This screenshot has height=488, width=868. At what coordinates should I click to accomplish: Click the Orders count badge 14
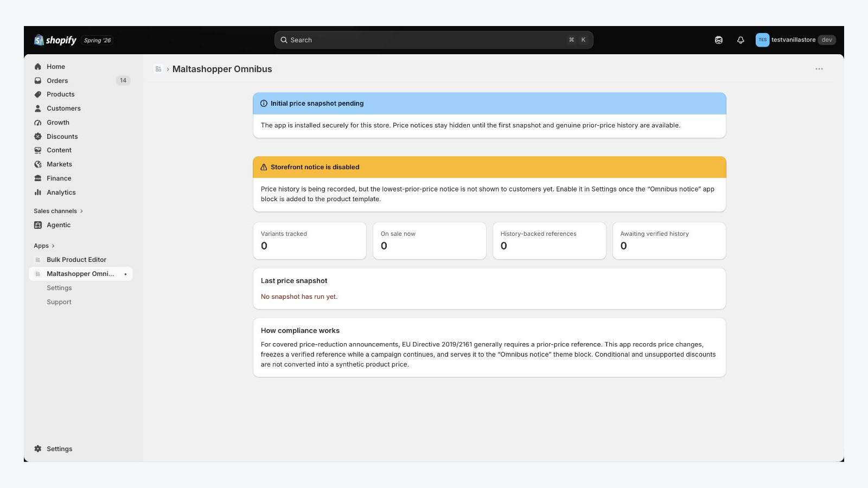[x=123, y=81]
